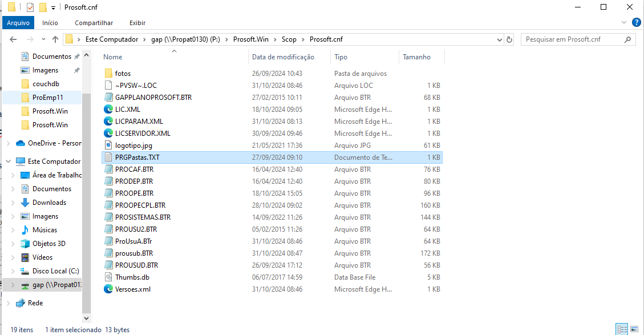The height and width of the screenshot is (335, 644).
Task: Collapse Este Computador tree node
Action: pos(8,162)
